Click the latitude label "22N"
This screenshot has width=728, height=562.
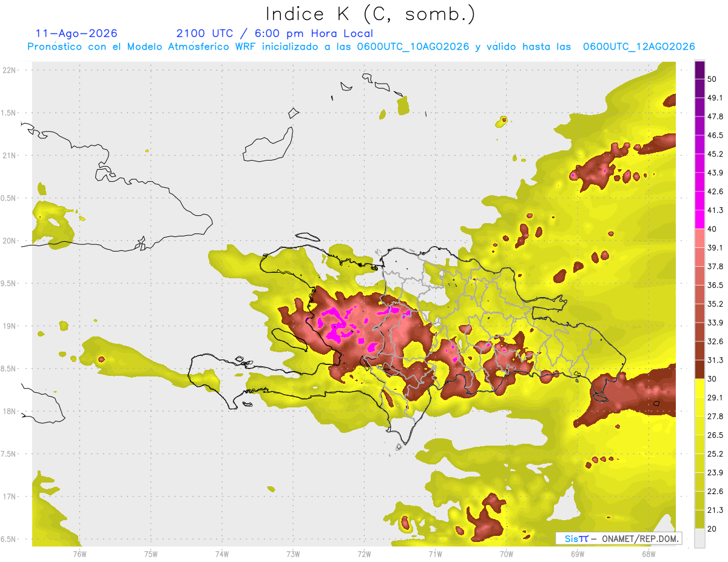8,70
